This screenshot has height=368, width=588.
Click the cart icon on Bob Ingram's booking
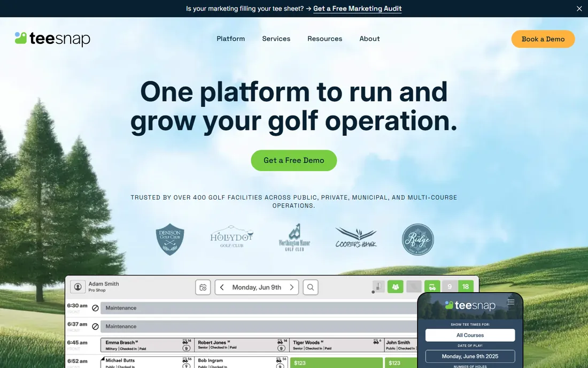click(x=280, y=360)
